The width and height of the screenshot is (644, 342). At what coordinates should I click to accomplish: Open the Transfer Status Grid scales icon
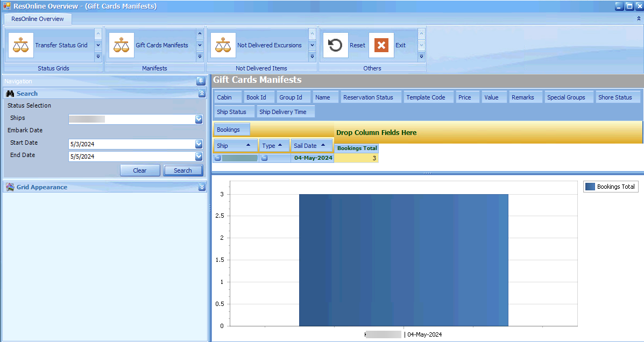20,45
